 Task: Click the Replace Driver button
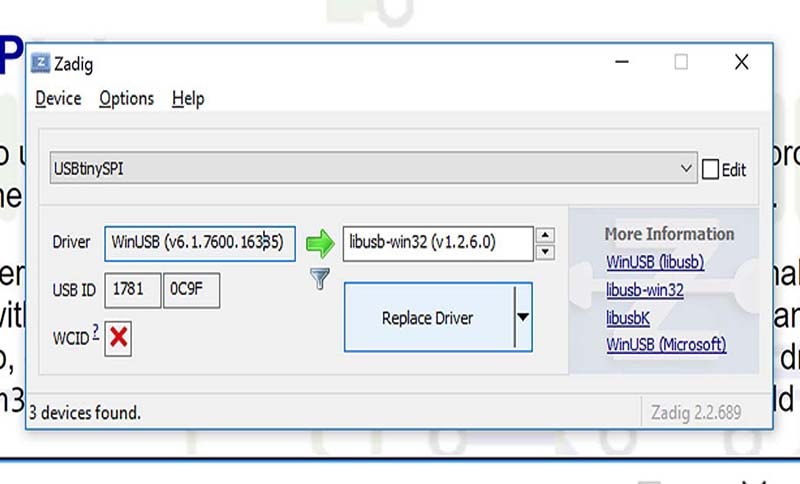(429, 317)
